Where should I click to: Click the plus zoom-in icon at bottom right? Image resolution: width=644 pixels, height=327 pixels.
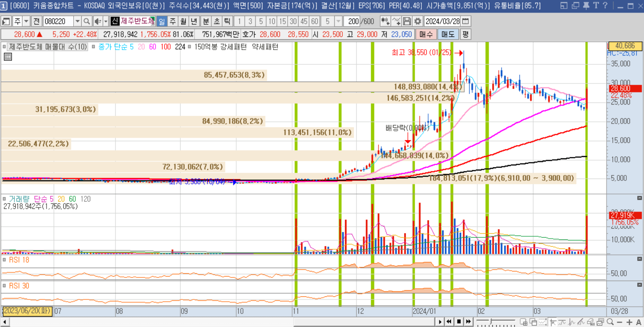click(x=630, y=322)
